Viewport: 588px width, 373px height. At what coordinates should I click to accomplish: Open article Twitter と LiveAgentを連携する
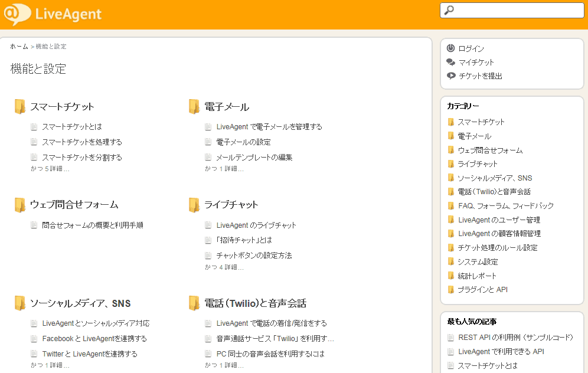point(90,354)
